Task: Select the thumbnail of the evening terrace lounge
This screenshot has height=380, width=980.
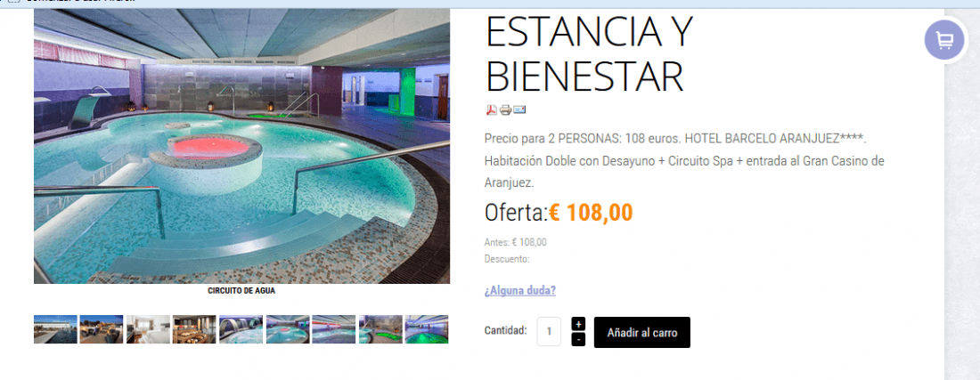Action: pyautogui.click(x=102, y=329)
